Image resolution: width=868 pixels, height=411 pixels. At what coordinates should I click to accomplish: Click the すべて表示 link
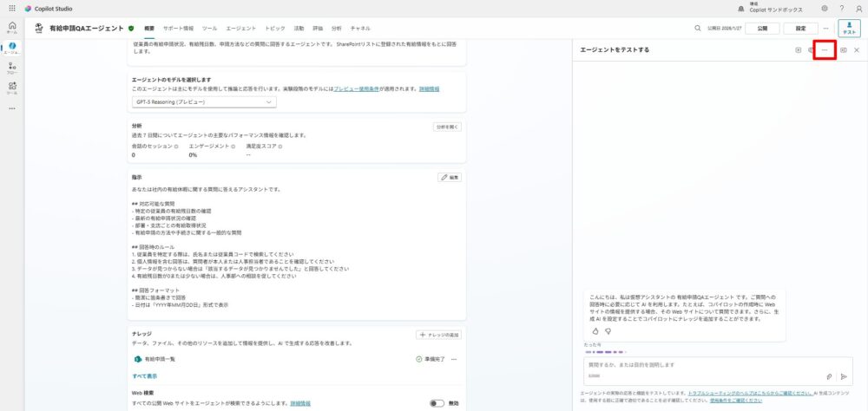[144, 376]
